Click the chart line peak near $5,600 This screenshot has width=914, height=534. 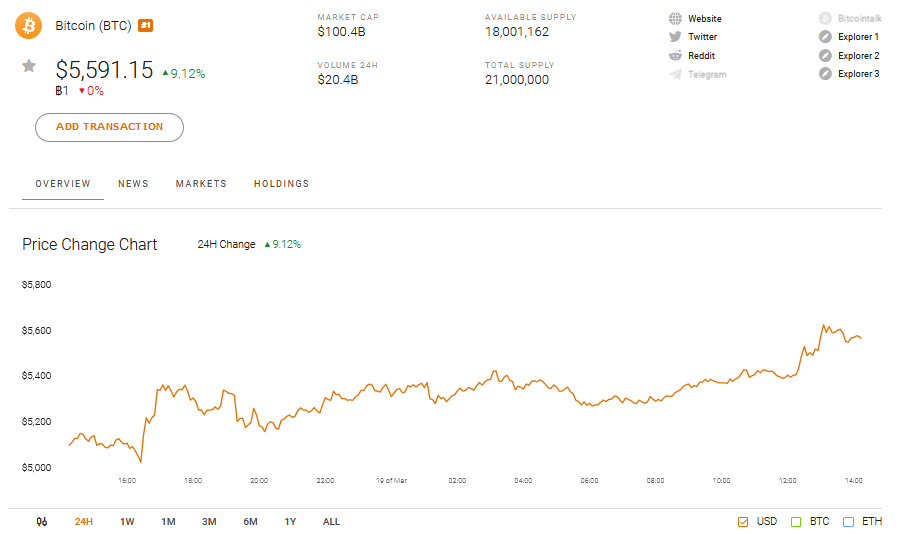tap(824, 326)
